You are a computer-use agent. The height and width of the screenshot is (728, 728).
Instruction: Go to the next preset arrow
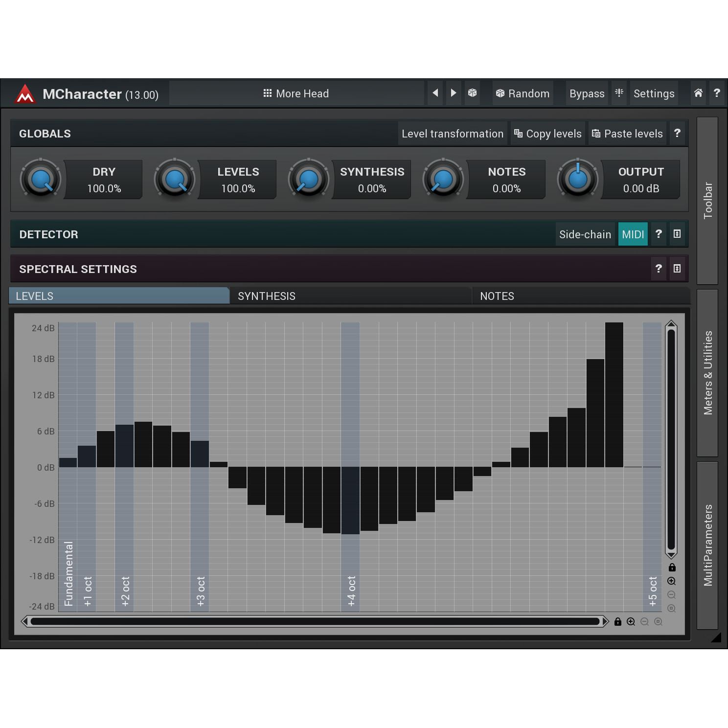click(x=454, y=93)
